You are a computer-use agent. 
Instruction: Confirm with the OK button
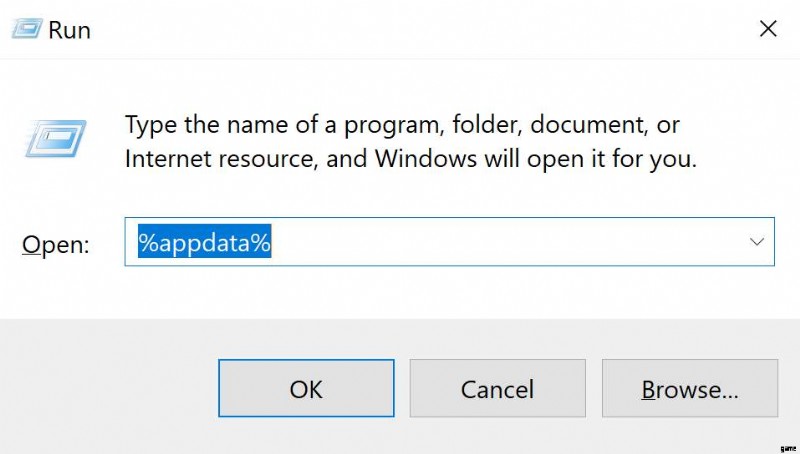(306, 388)
